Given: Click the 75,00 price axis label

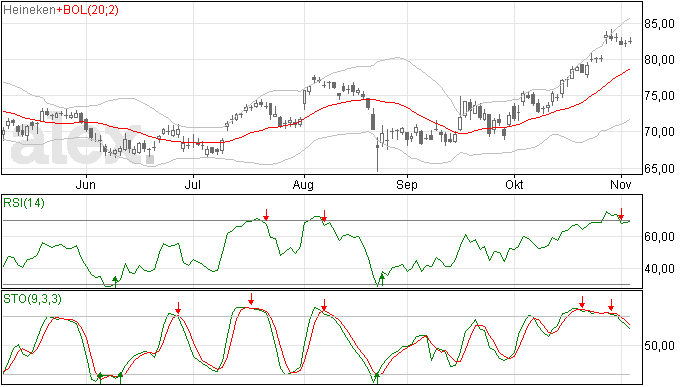Looking at the screenshot, I should click(x=659, y=96).
